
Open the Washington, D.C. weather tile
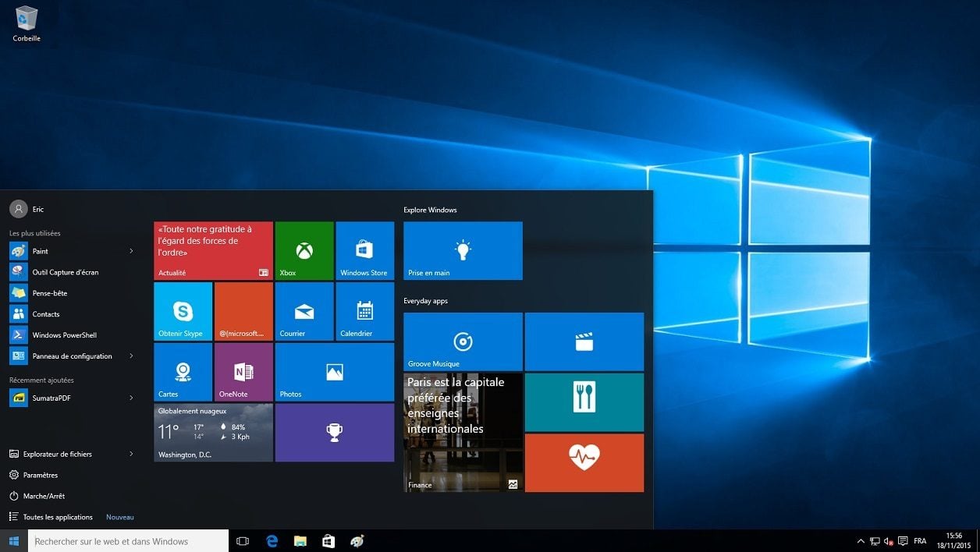(x=213, y=433)
